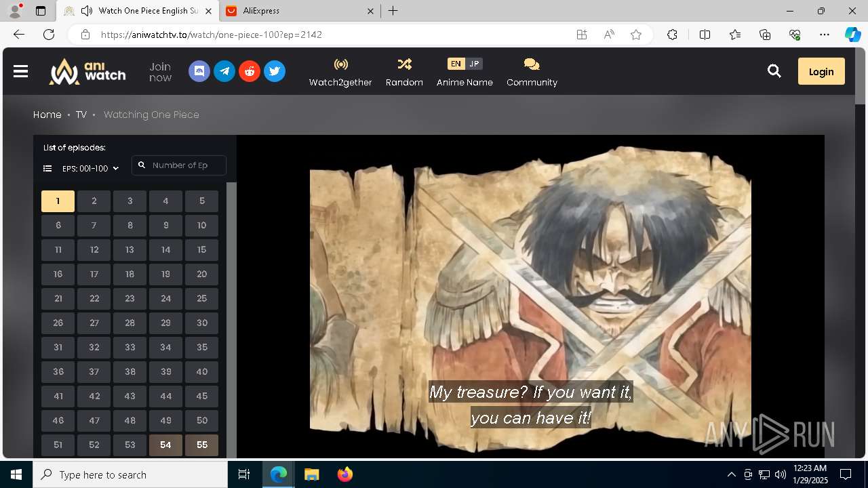This screenshot has width=868, height=488.
Task: Open Windows Start menu
Action: 16,474
